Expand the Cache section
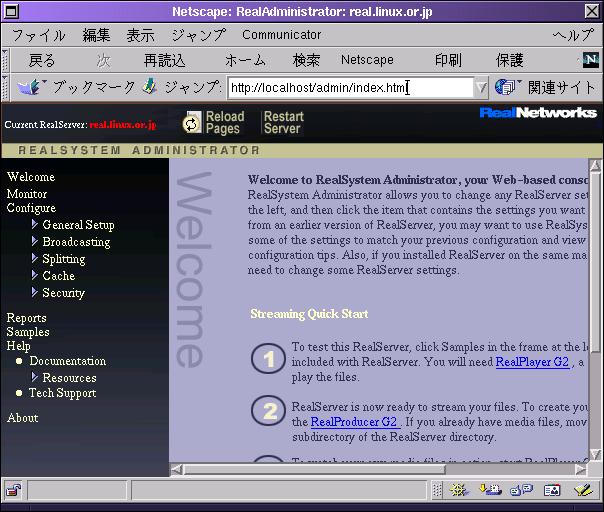 point(34,275)
